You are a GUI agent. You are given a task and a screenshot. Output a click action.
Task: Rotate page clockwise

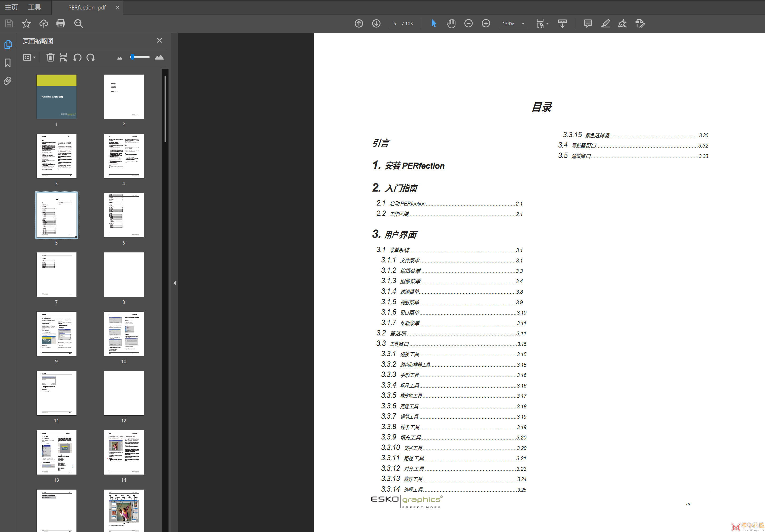91,57
